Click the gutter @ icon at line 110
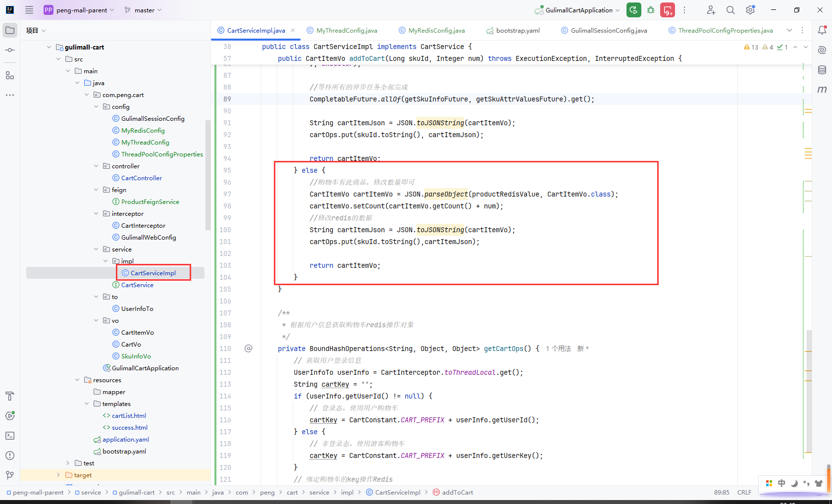The image size is (832, 504). [x=249, y=349]
